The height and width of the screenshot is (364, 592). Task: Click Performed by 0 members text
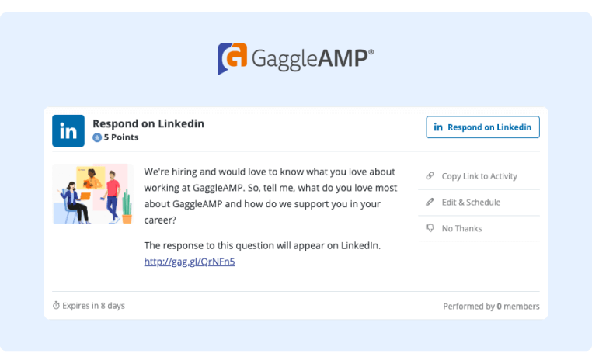[491, 307]
